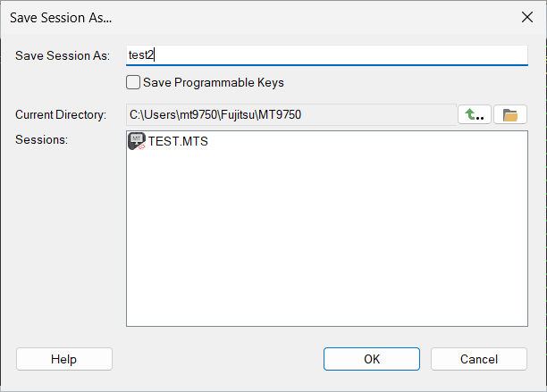Open the Help button
The width and height of the screenshot is (547, 392).
(x=64, y=359)
